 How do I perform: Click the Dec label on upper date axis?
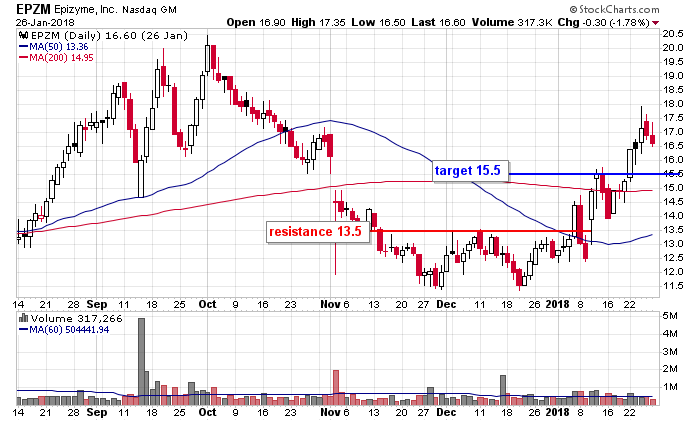(446, 304)
